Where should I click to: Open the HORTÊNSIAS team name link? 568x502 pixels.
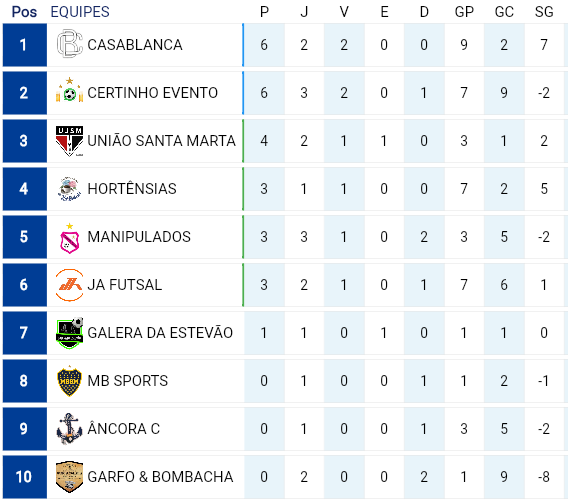132,189
